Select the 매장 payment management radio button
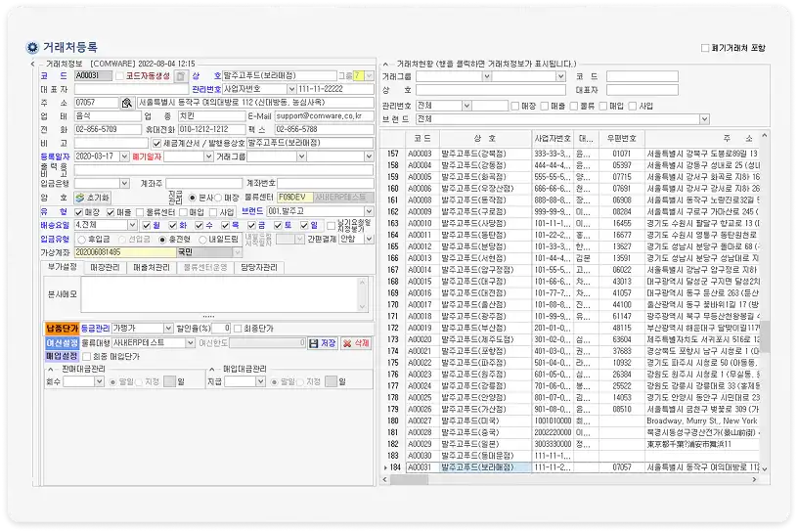Image resolution: width=798 pixels, height=532 pixels. click(218, 198)
